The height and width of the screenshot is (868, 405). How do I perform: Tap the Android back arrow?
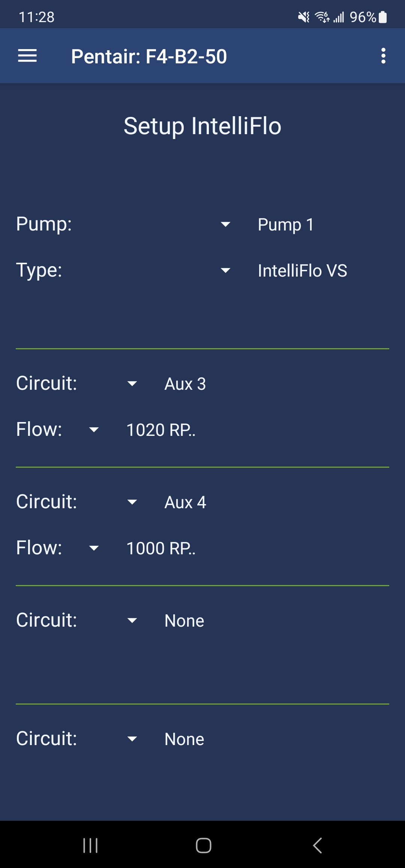(317, 845)
